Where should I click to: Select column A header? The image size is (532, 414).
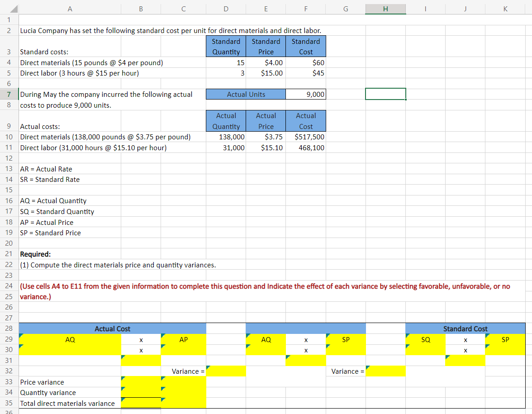(70, 7)
